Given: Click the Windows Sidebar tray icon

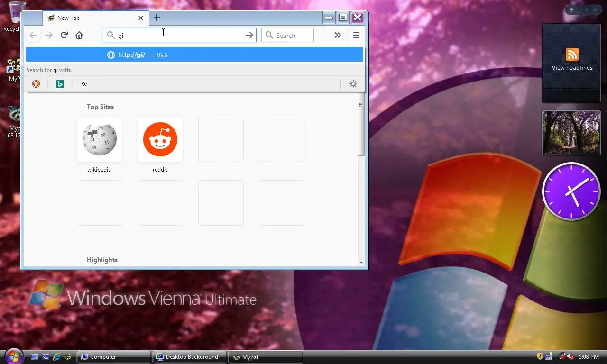Looking at the screenshot, I should point(549,356).
